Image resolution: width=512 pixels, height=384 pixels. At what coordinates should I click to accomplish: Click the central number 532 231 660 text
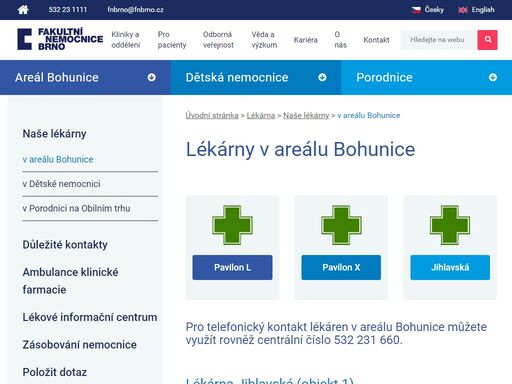click(x=367, y=340)
